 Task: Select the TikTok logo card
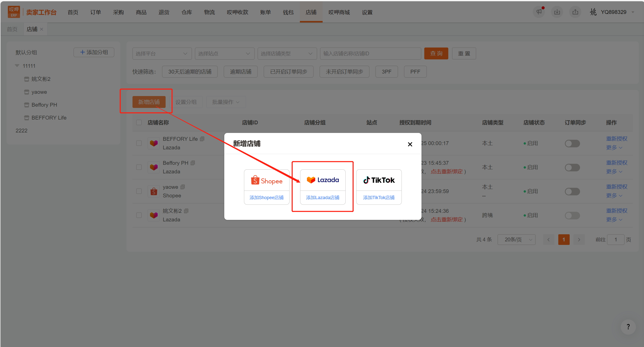pos(379,180)
